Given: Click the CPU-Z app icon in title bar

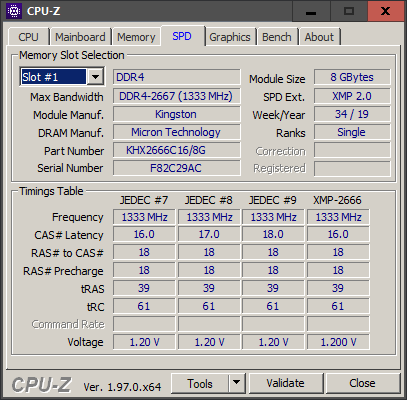Looking at the screenshot, I should pos(14,11).
